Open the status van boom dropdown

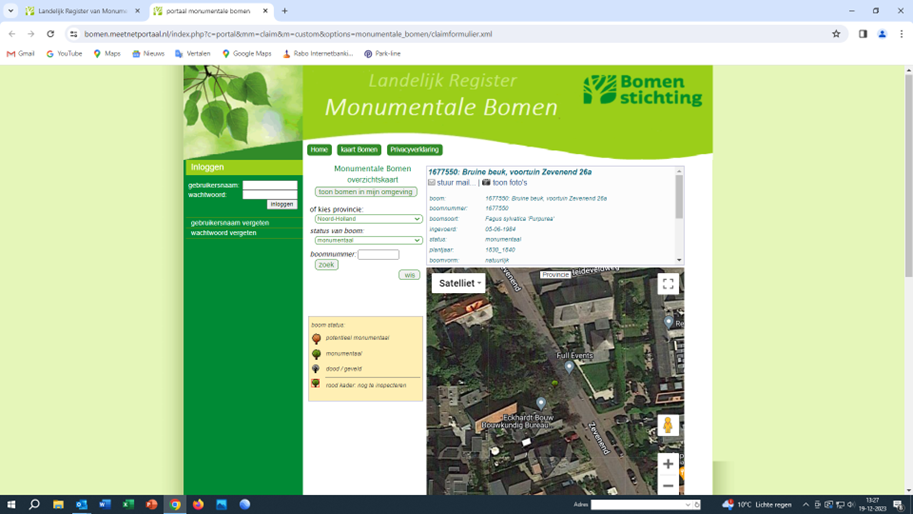click(x=368, y=240)
